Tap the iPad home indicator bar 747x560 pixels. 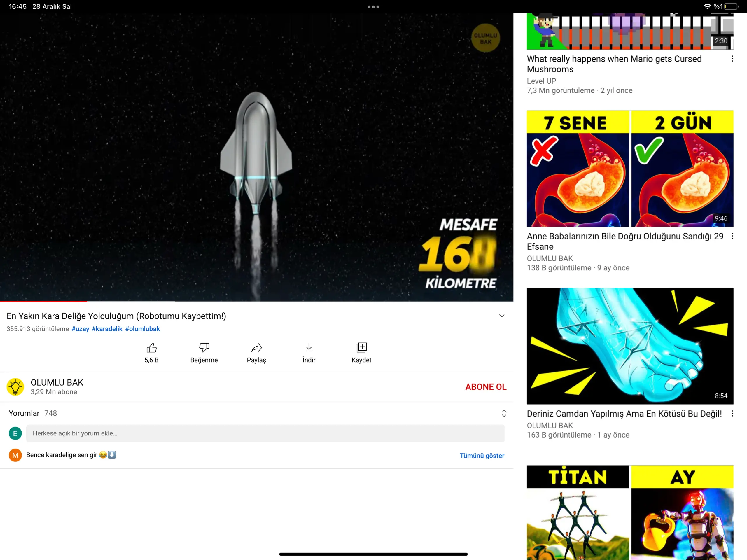point(373,554)
